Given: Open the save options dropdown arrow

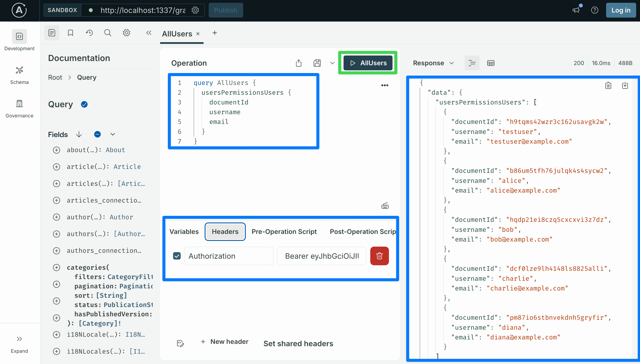Looking at the screenshot, I should click(x=332, y=63).
